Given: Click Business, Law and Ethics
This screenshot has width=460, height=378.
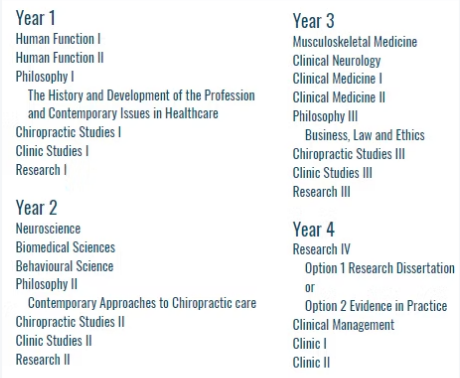Looking at the screenshot, I should pos(365,135).
